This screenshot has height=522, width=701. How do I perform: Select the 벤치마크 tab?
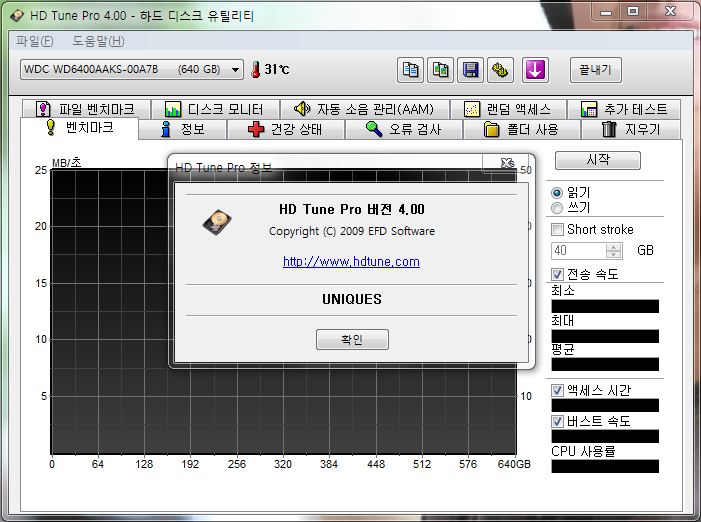point(80,128)
